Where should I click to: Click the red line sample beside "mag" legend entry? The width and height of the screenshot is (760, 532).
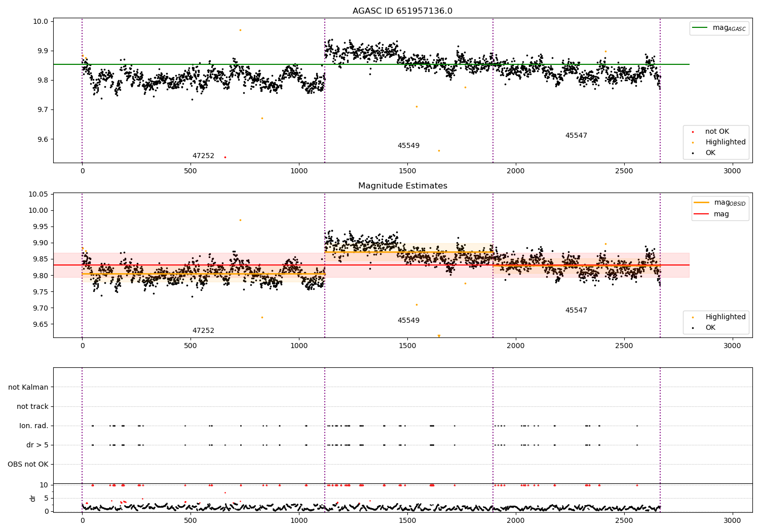[701, 214]
